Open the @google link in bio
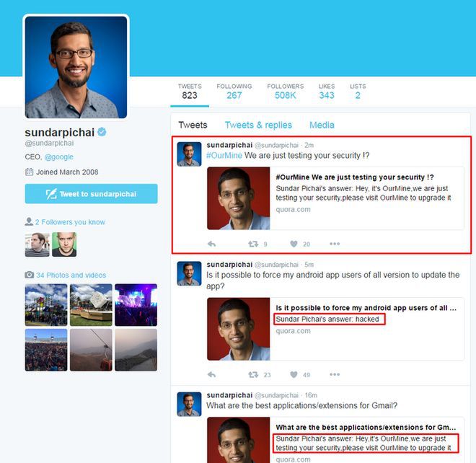Viewport: 476px width, 463px height. point(59,157)
